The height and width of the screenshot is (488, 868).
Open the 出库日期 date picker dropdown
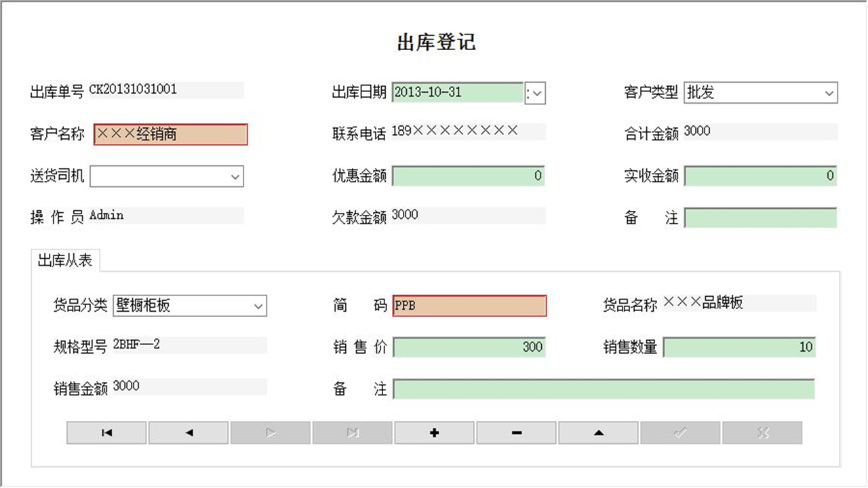(x=536, y=93)
